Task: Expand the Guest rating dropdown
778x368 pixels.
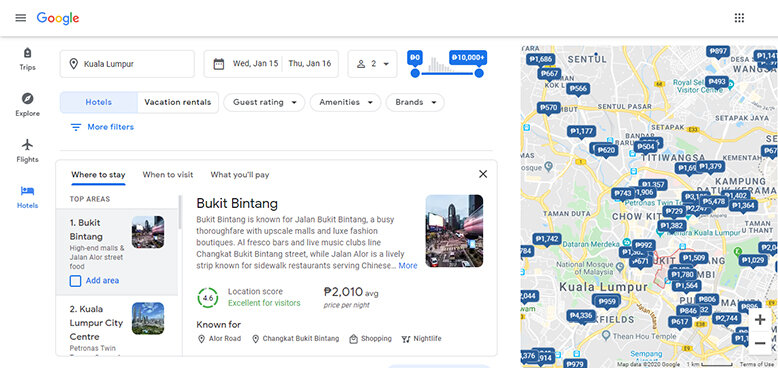Action: pos(264,103)
